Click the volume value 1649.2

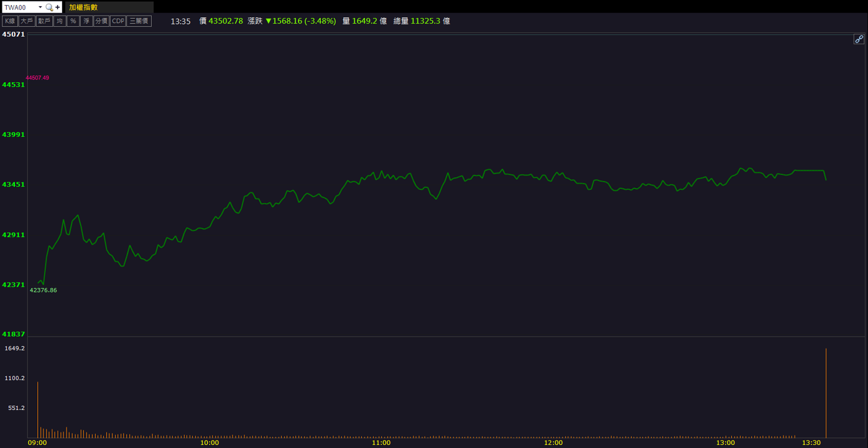pos(365,21)
